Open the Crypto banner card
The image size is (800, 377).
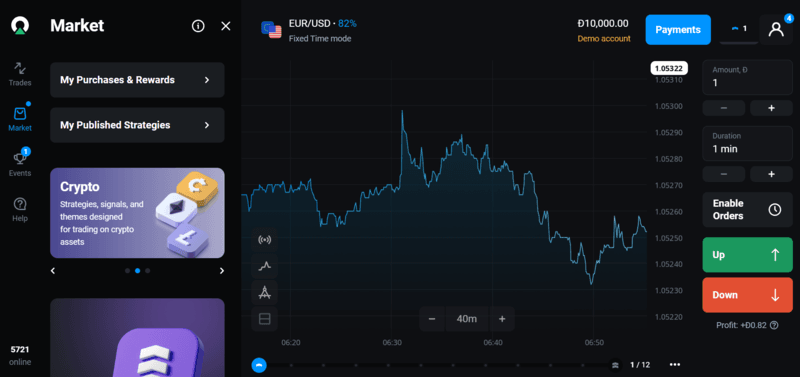137,213
